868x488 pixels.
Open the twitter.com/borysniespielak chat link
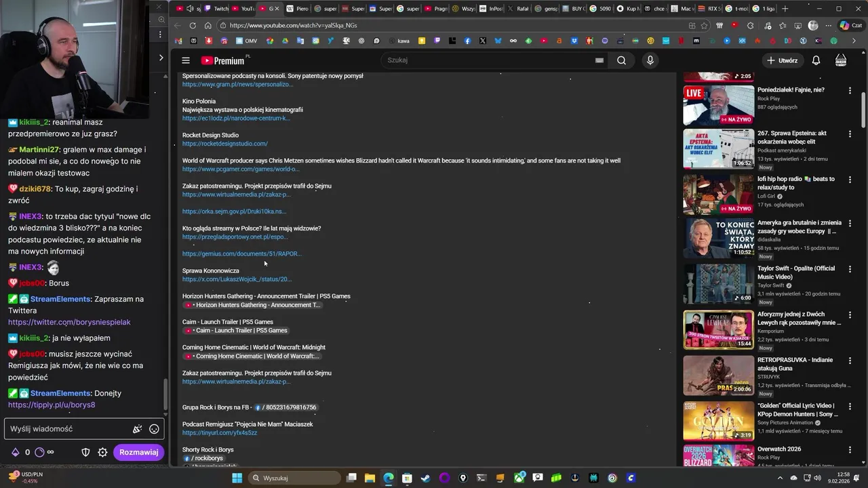pyautogui.click(x=69, y=323)
